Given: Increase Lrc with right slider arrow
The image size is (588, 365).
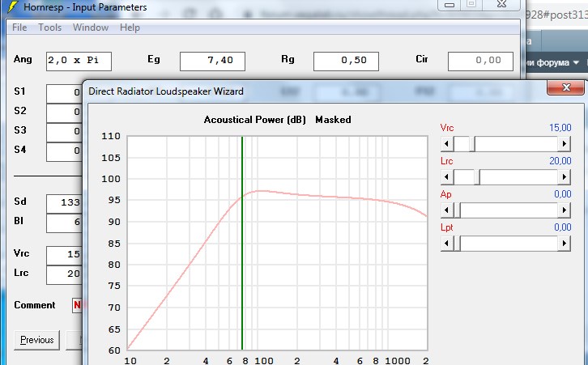Looking at the screenshot, I should coord(565,177).
